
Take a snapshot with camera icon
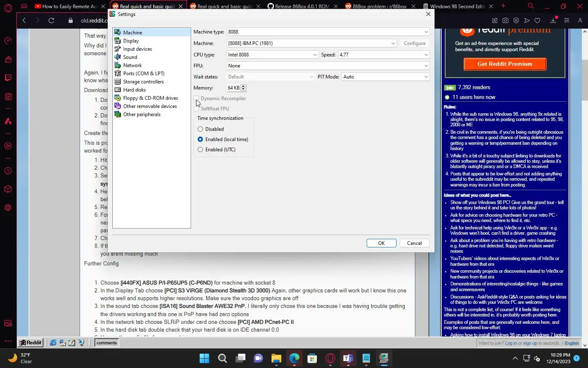point(506,20)
